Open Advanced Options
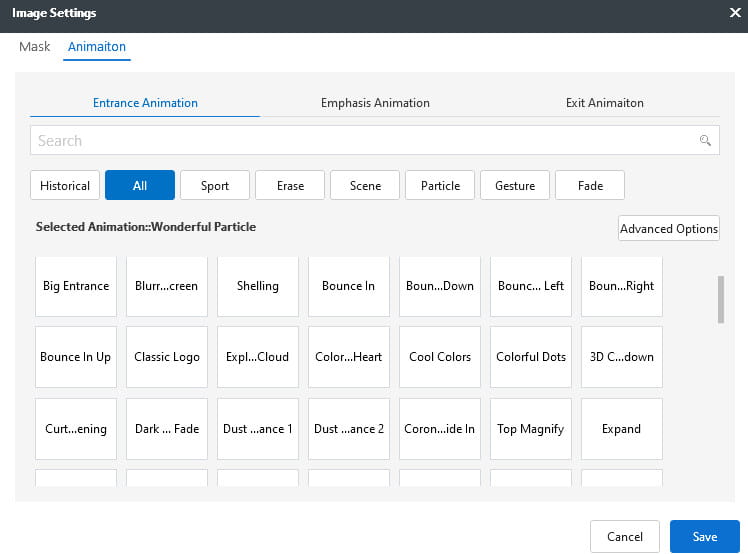 pos(669,228)
